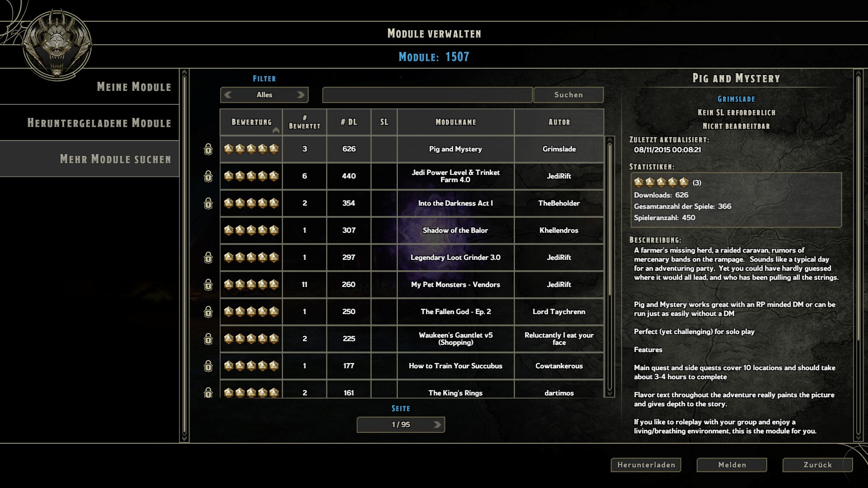Sort the list by the Bewertung column header
This screenshot has height=488, width=868.
point(251,122)
